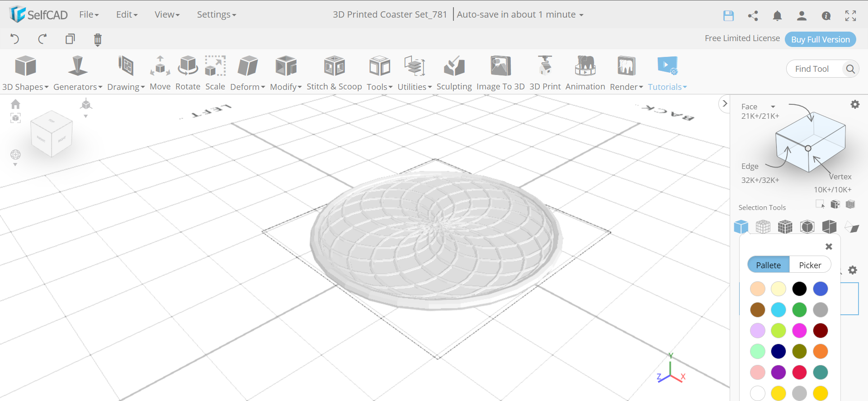Screen dimensions: 868x401
Task: Click the Copy object icon
Action: pyautogui.click(x=70, y=39)
